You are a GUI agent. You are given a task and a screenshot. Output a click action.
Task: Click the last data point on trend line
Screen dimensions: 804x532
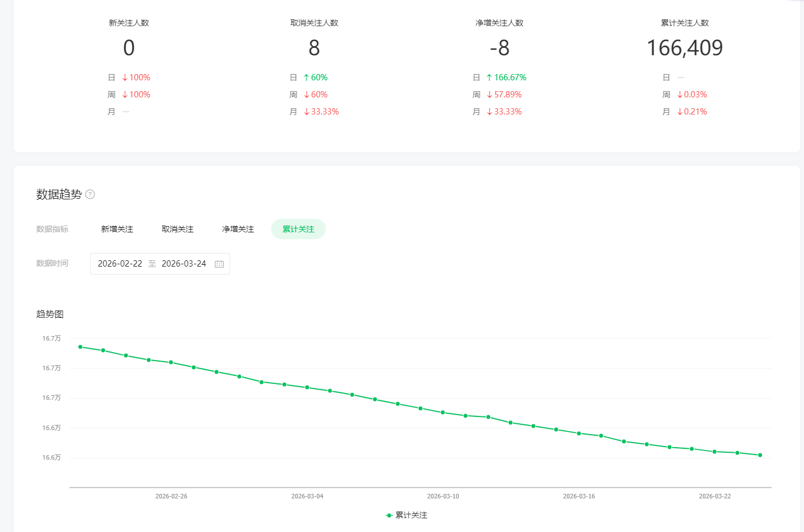[760, 455]
